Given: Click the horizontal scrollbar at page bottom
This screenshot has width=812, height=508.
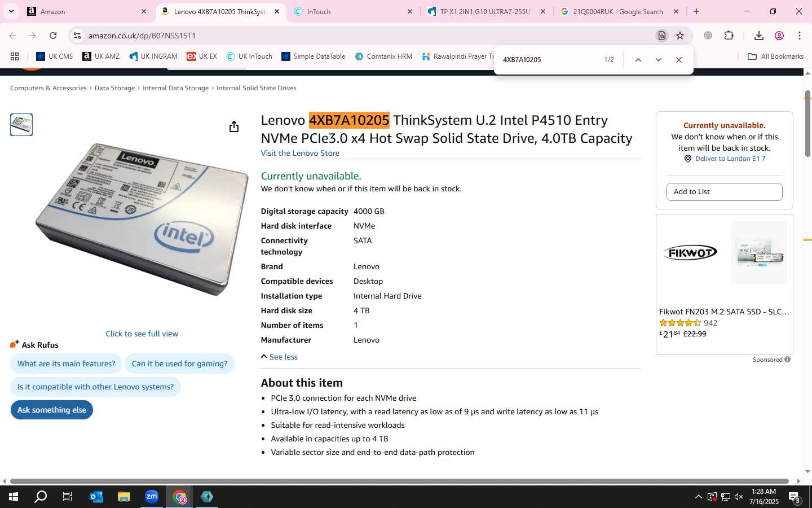Looking at the screenshot, I should pyautogui.click(x=399, y=481).
